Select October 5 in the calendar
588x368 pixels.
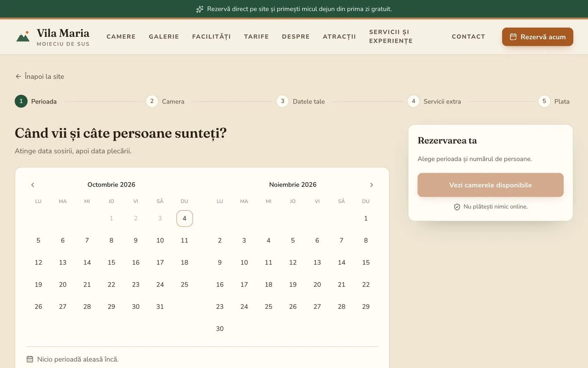tap(38, 240)
